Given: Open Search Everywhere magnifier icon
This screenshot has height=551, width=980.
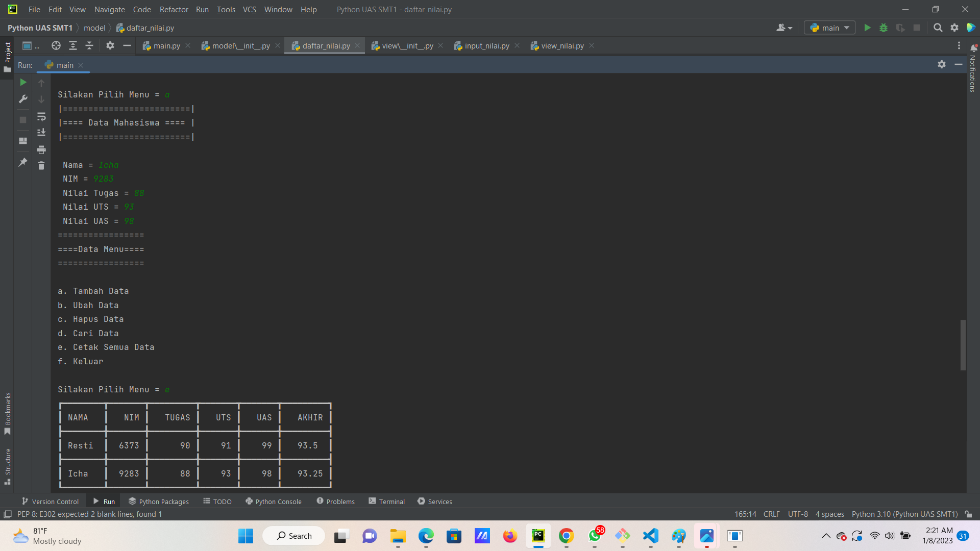Looking at the screenshot, I should point(938,28).
